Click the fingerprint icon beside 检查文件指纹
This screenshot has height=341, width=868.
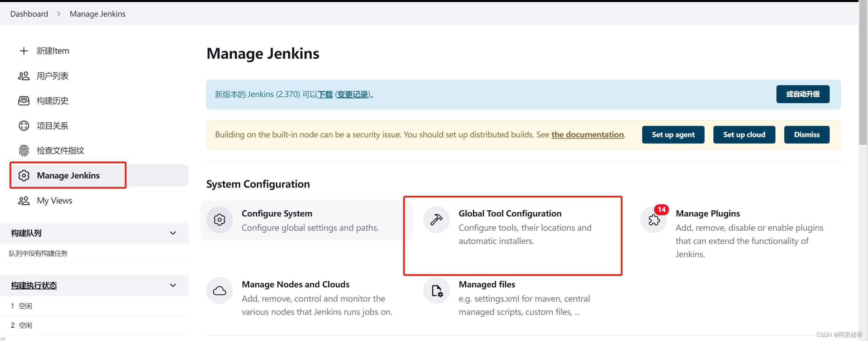24,151
